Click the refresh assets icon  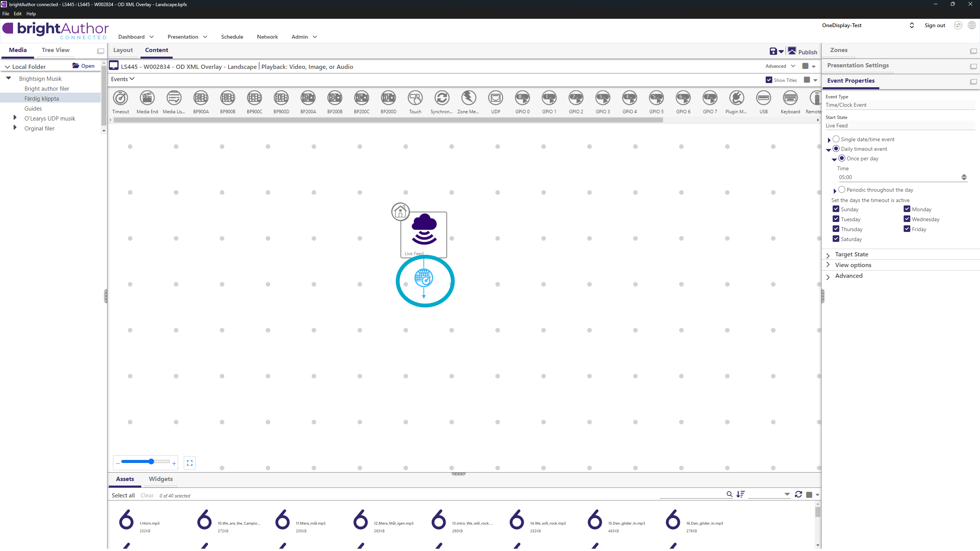[798, 494]
